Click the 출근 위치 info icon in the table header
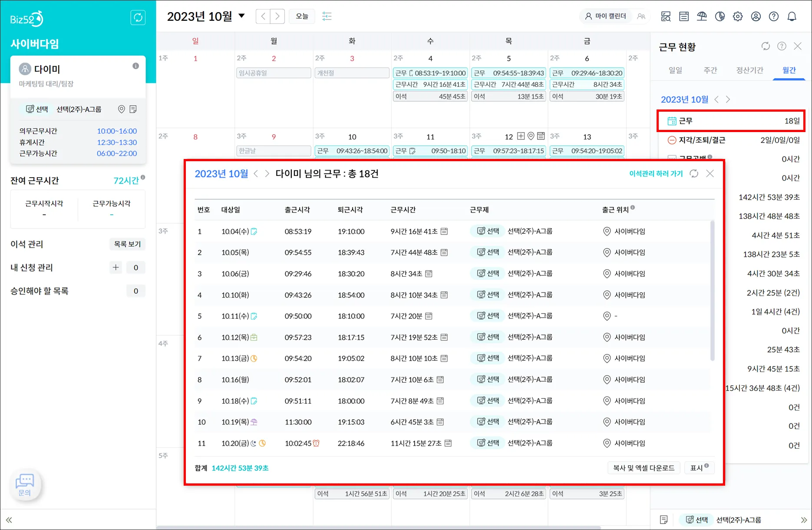 (633, 208)
